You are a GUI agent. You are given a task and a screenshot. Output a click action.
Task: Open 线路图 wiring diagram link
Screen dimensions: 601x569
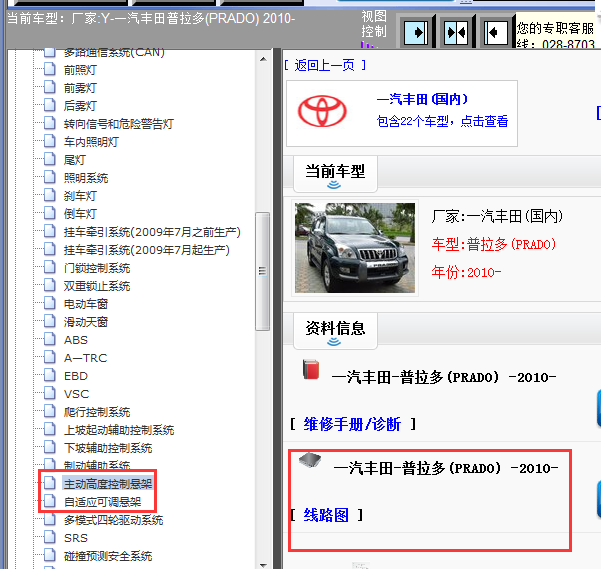coord(326,515)
